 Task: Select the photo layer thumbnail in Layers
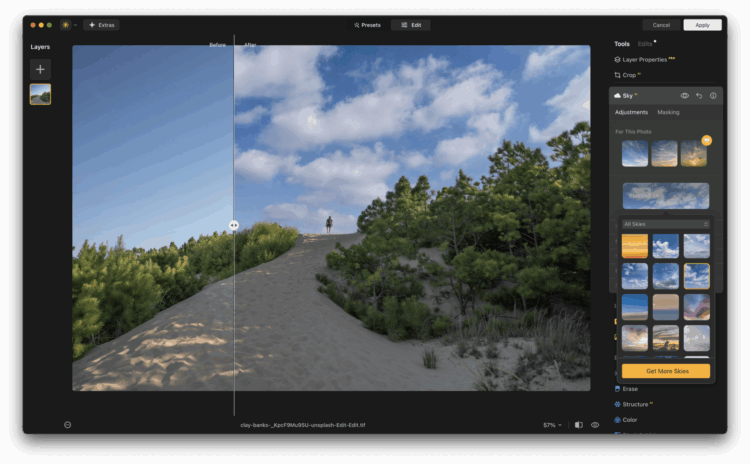click(x=40, y=94)
